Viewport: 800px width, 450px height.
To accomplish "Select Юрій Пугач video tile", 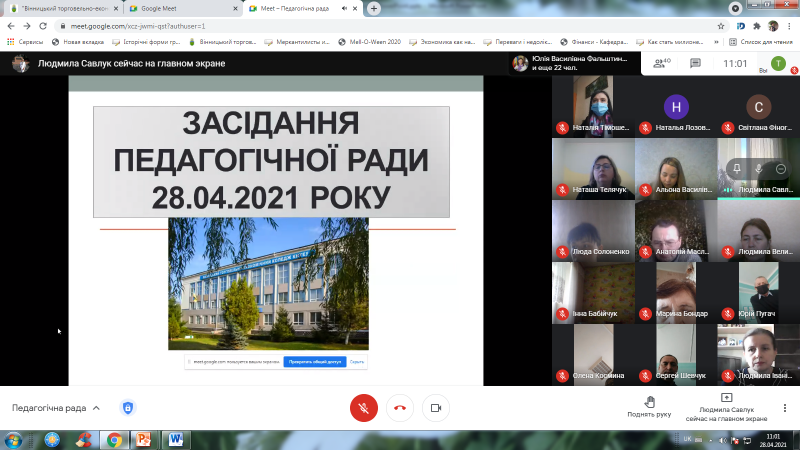I will coord(759,293).
